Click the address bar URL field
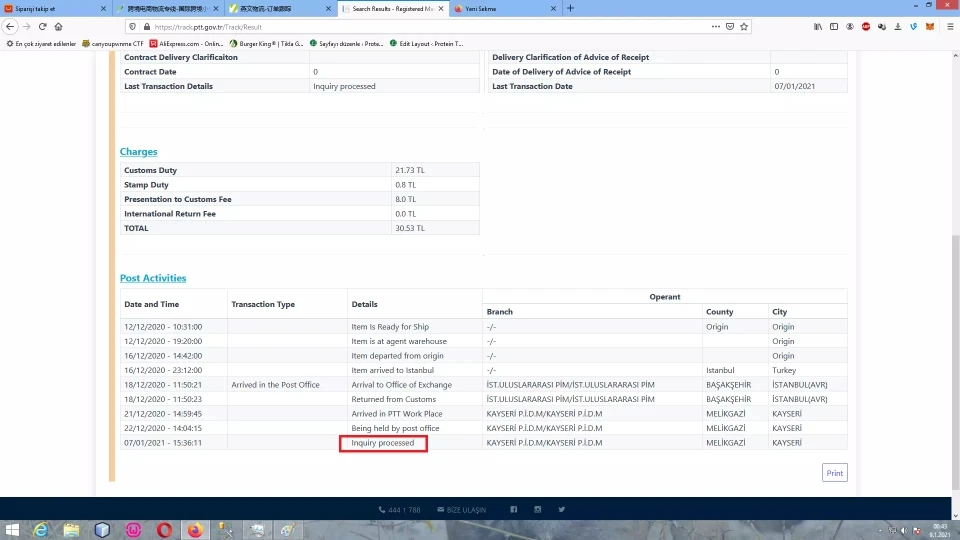This screenshot has height=540, width=960. tap(429, 27)
